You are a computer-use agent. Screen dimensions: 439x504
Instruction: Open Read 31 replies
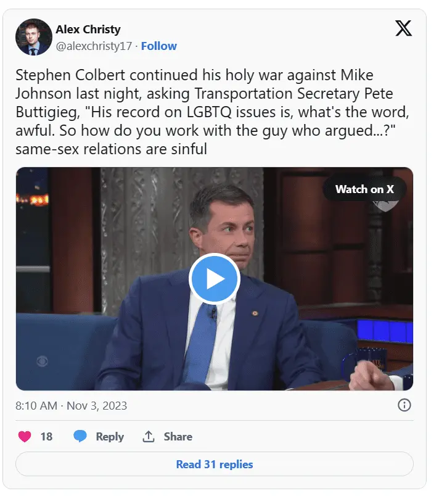(x=215, y=464)
